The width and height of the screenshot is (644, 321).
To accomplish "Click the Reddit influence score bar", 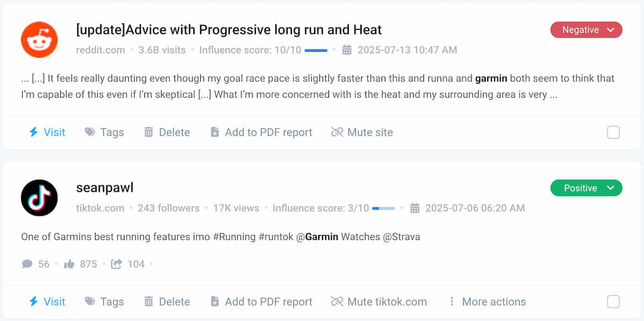I will click(316, 50).
